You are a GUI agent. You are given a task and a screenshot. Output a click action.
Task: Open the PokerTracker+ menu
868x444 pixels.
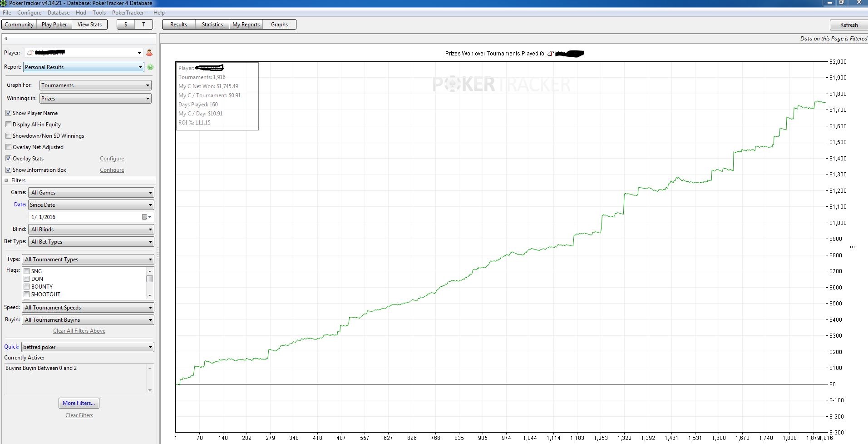point(129,13)
